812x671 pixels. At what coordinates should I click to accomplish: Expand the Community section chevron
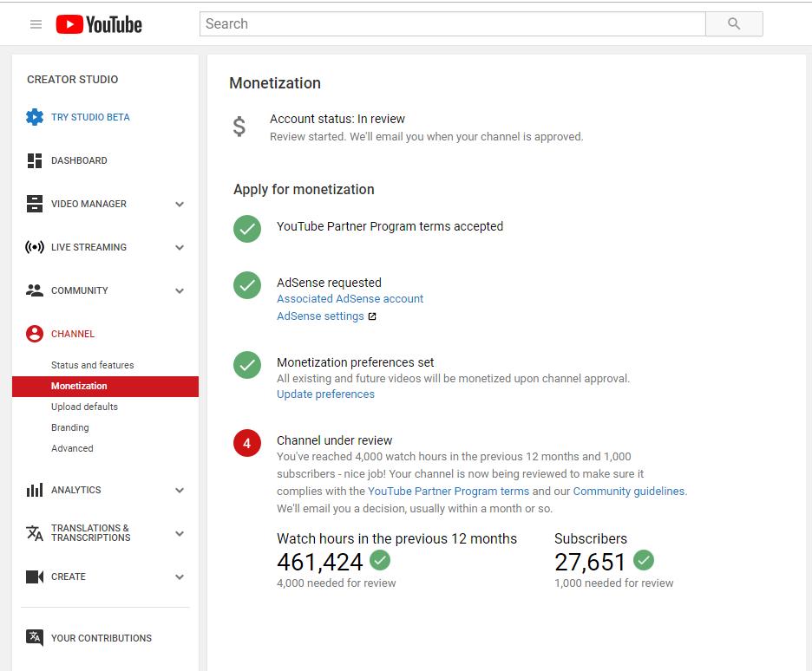pyautogui.click(x=180, y=290)
